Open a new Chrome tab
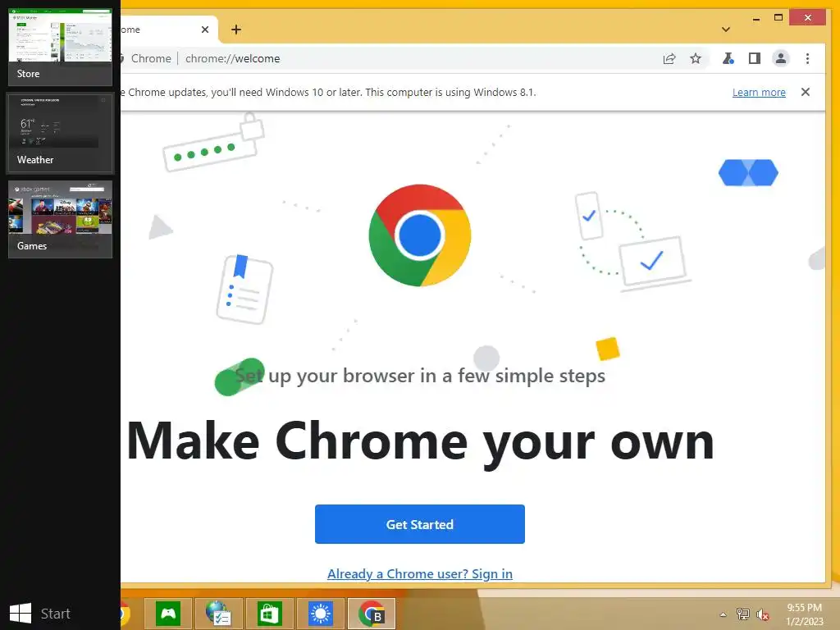The image size is (840, 630). click(236, 30)
